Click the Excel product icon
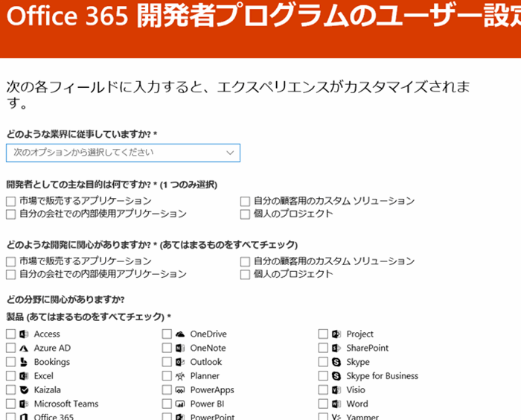The width and height of the screenshot is (521, 420). coord(24,376)
